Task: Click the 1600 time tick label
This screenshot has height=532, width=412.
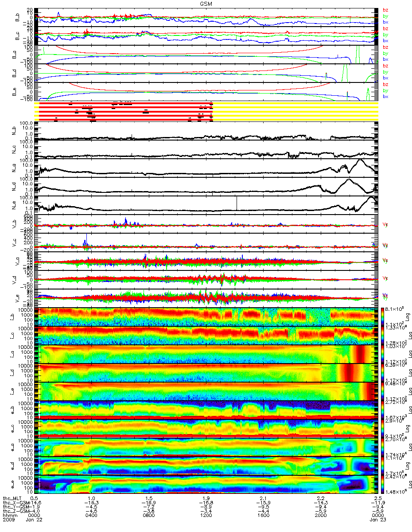Action: tap(263, 515)
